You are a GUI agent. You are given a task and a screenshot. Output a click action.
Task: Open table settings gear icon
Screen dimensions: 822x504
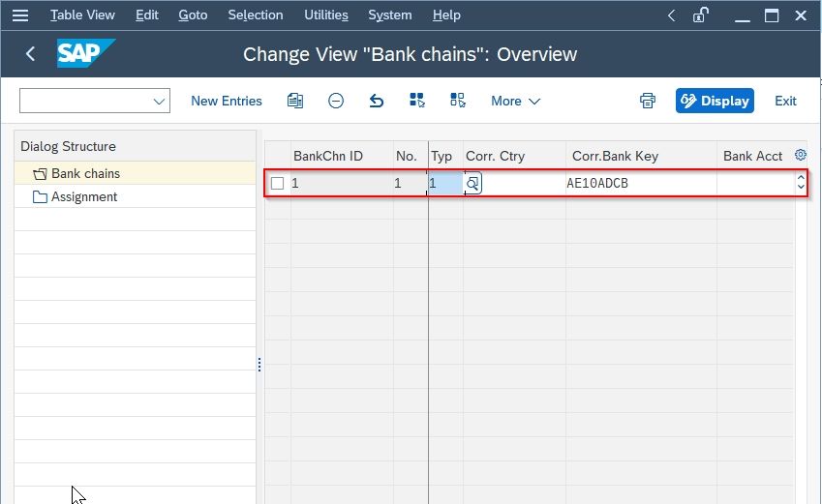[800, 155]
